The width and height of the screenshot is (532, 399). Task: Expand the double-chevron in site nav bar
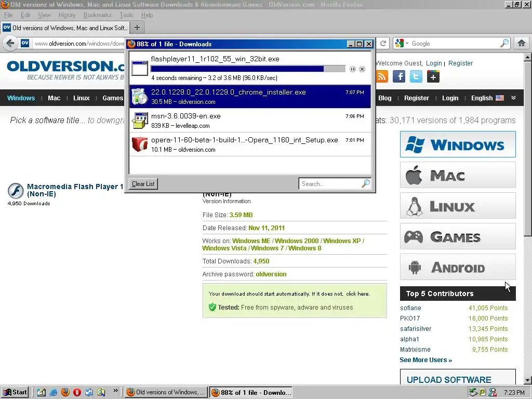pyautogui.click(x=513, y=98)
